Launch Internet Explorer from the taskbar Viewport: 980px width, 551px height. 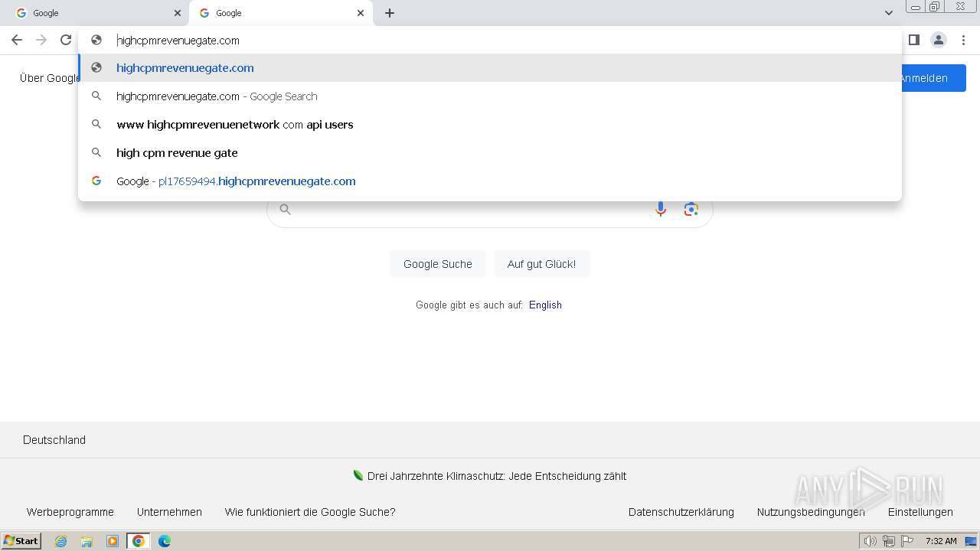pos(61,541)
